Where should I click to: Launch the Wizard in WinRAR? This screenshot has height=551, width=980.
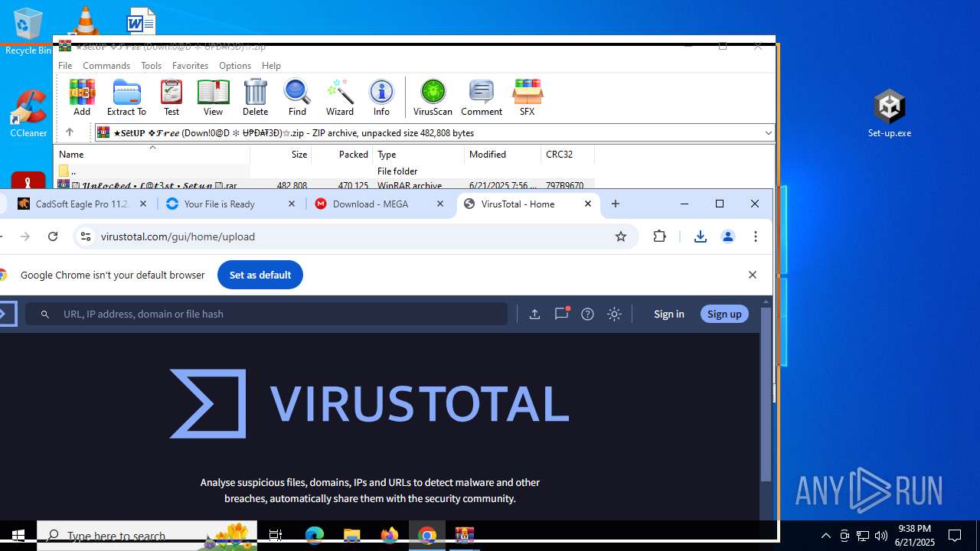(339, 97)
